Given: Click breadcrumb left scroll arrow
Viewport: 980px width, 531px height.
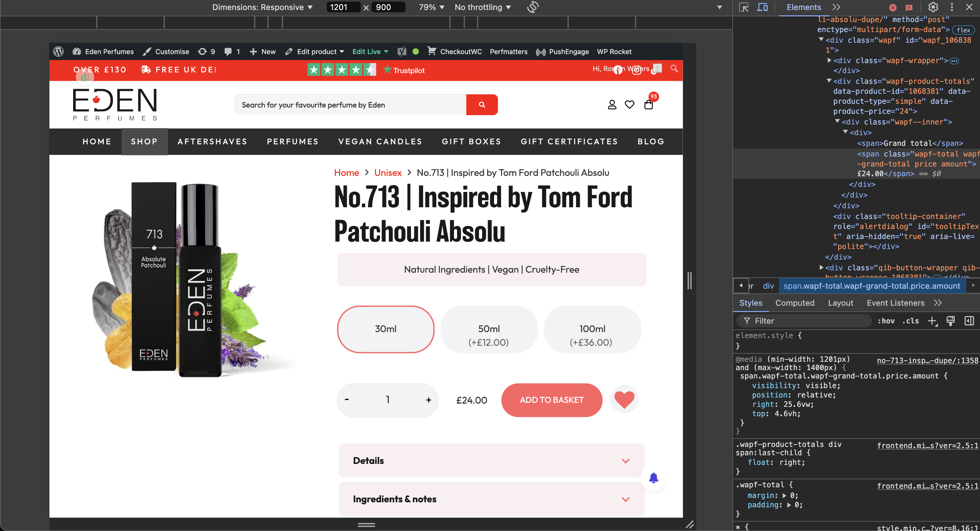Looking at the screenshot, I should pyautogui.click(x=741, y=286).
